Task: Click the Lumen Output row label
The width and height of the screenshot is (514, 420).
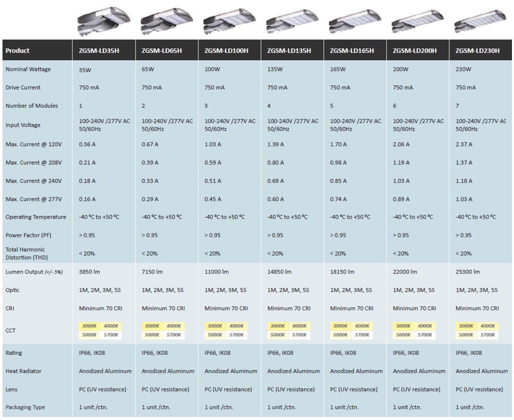Action: pos(34,272)
